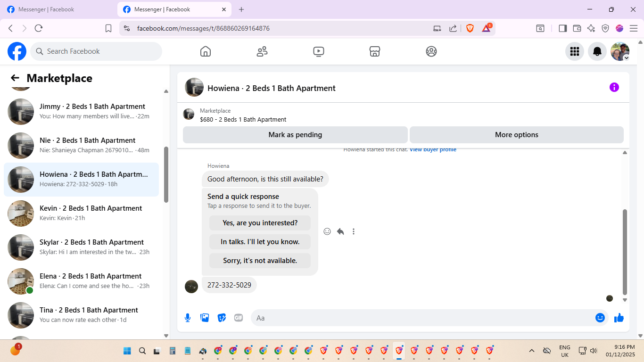Send quick response "Sorry, it's not available."
This screenshot has width=644, height=362.
tap(260, 261)
